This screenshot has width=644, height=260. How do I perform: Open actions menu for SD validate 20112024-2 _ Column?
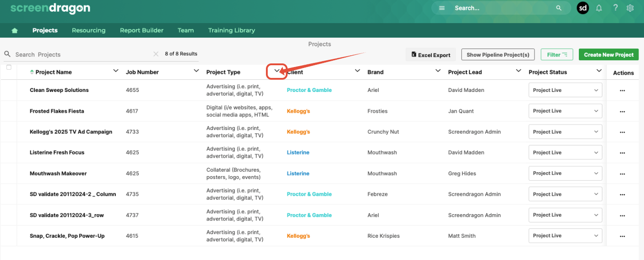point(622,194)
